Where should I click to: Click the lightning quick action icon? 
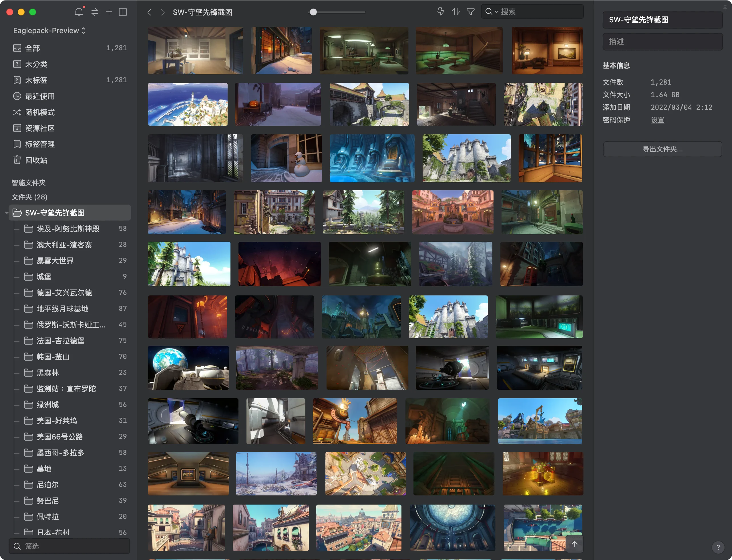(x=440, y=12)
